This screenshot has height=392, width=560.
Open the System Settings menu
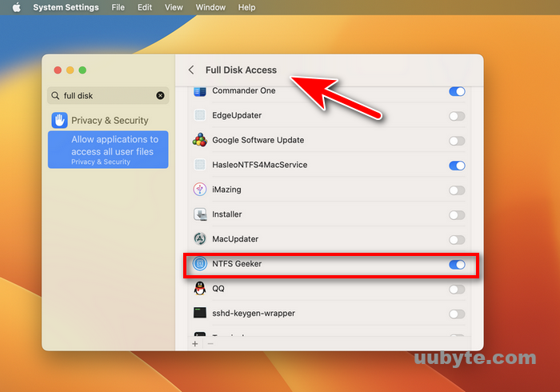tap(66, 7)
